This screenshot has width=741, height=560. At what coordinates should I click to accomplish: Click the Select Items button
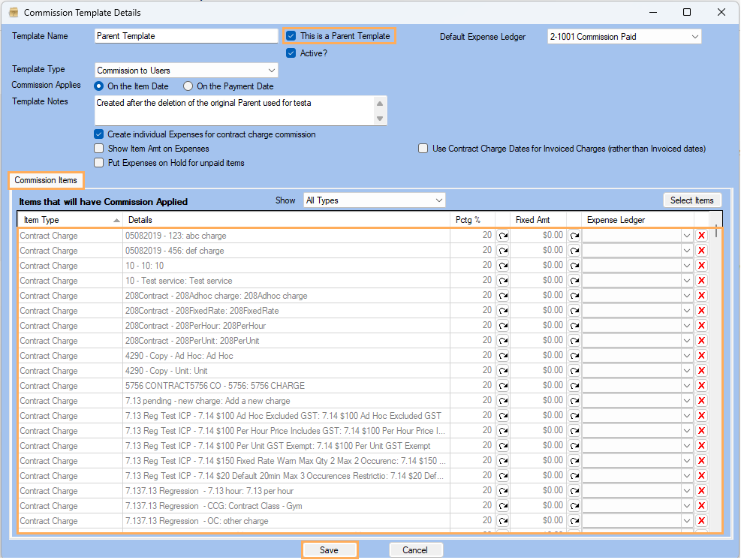tap(691, 200)
